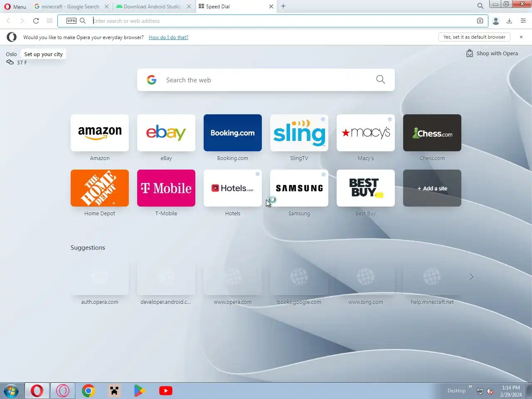Image resolution: width=532 pixels, height=399 pixels.
Task: Click 'Yes, set it as default browser'
Action: point(474,37)
